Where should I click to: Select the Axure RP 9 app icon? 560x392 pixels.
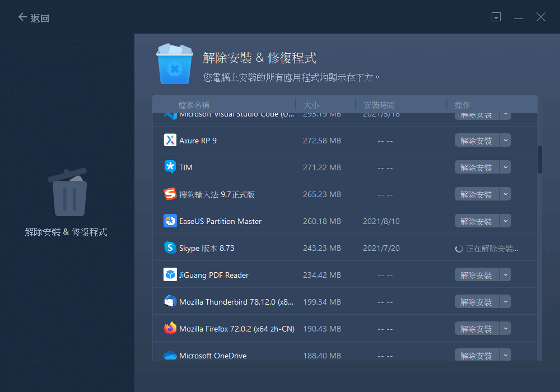click(x=170, y=140)
